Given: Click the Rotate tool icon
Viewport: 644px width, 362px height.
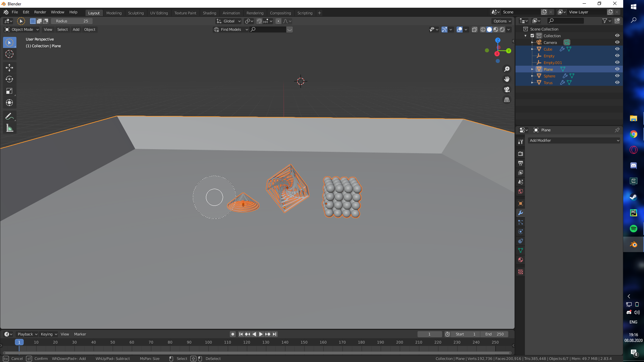Looking at the screenshot, I should (10, 79).
